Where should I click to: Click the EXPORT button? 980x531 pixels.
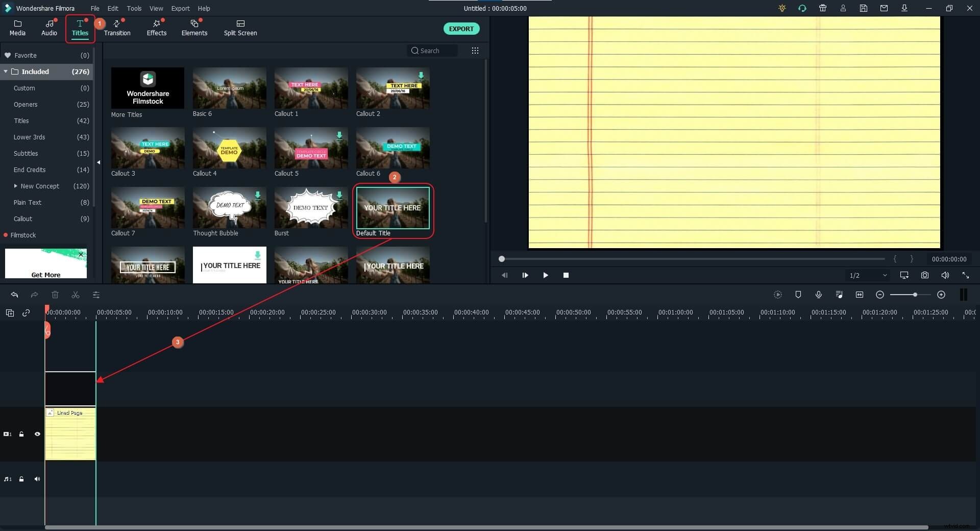pyautogui.click(x=461, y=29)
